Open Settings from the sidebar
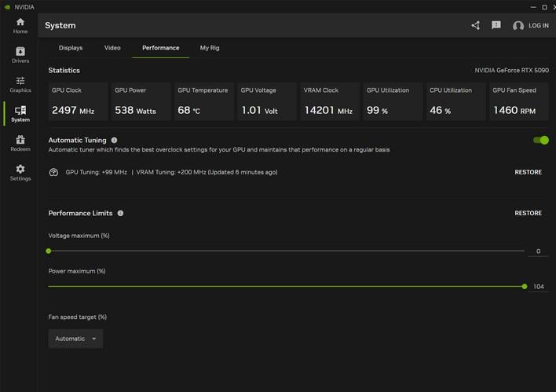This screenshot has width=556, height=392. pos(20,172)
